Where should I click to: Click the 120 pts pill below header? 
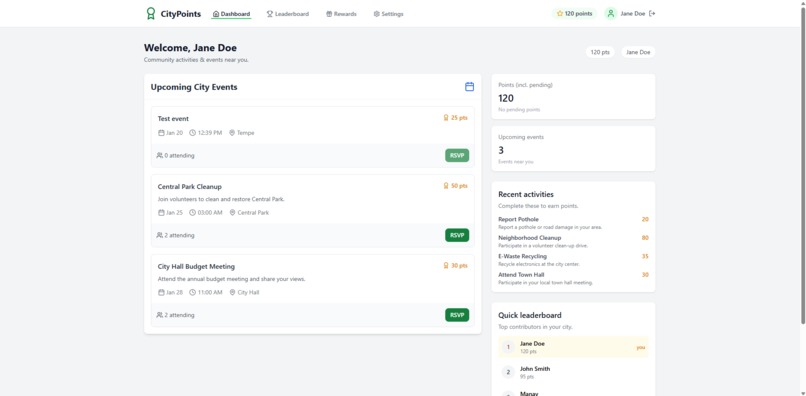coord(600,52)
